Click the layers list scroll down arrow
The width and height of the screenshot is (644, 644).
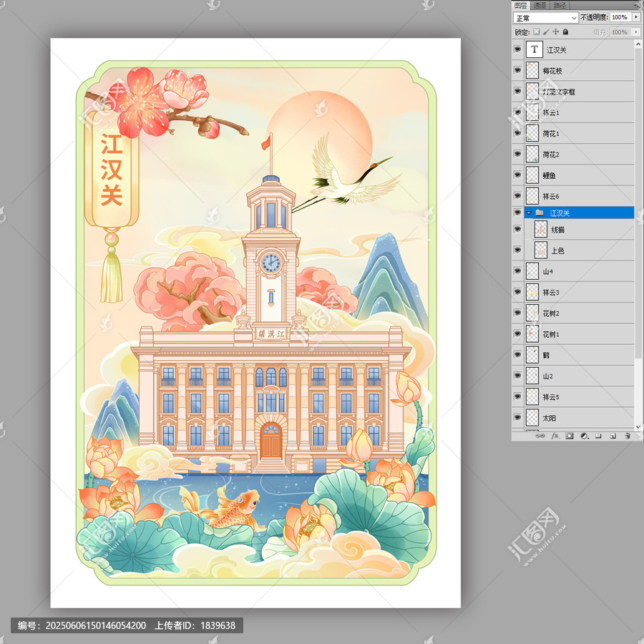tap(638, 427)
